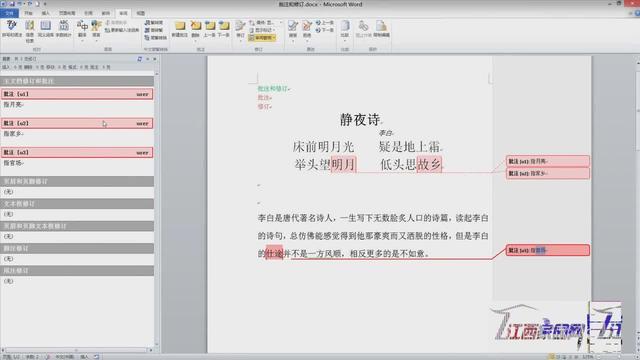Open the Show Markup dropdown

click(262, 30)
